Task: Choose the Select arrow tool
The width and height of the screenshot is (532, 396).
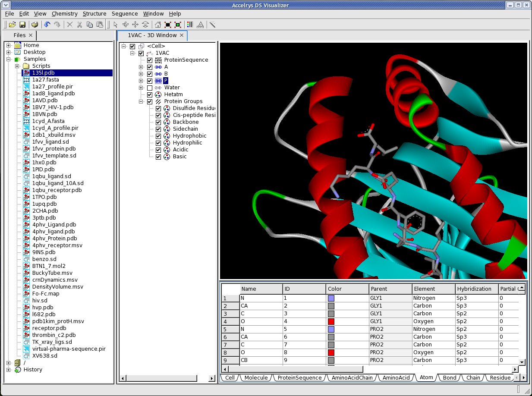Action: coord(116,25)
